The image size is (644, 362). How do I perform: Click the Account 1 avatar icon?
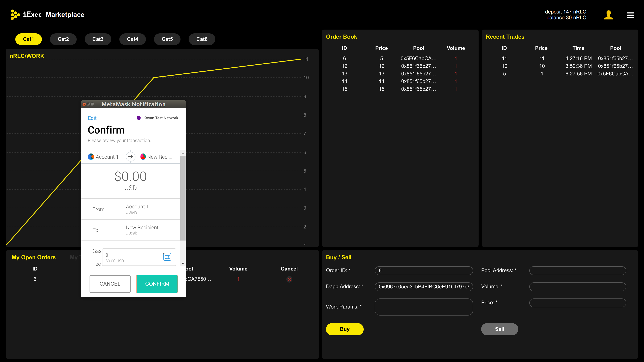coord(91,157)
